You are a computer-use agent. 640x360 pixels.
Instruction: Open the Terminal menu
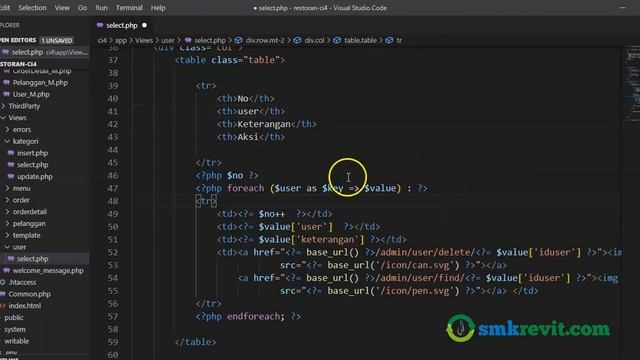129,8
